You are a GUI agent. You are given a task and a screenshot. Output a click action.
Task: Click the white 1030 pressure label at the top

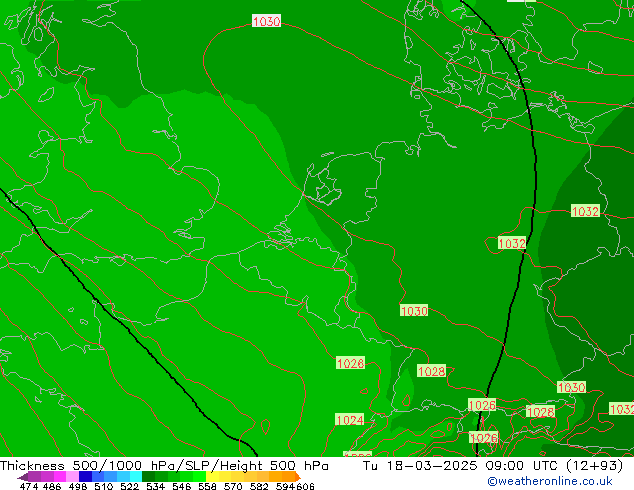[x=266, y=21]
